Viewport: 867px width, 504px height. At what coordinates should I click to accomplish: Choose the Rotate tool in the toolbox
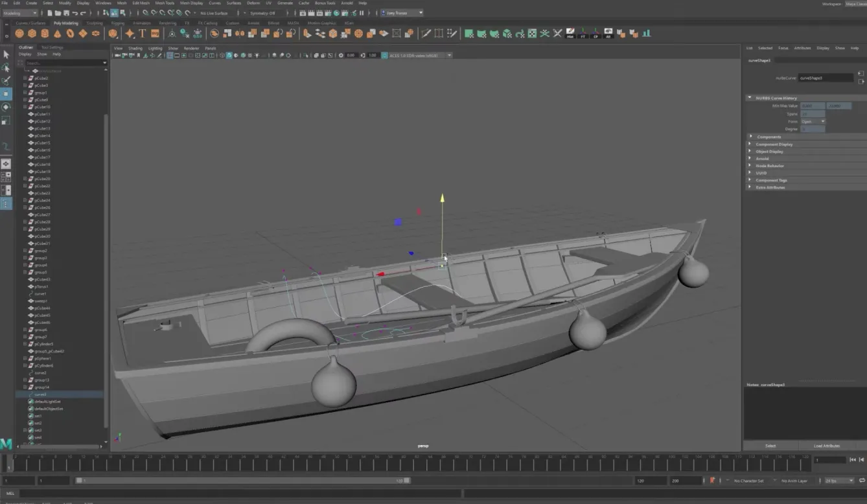[x=6, y=107]
